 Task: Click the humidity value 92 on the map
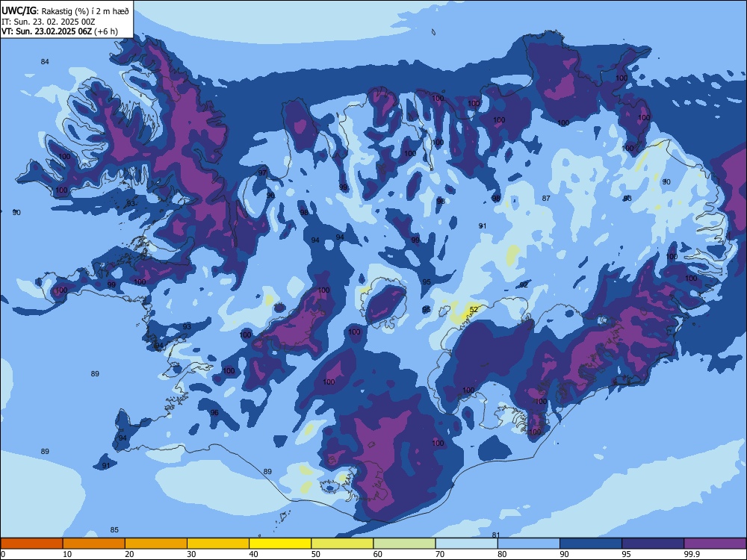pyautogui.click(x=524, y=284)
